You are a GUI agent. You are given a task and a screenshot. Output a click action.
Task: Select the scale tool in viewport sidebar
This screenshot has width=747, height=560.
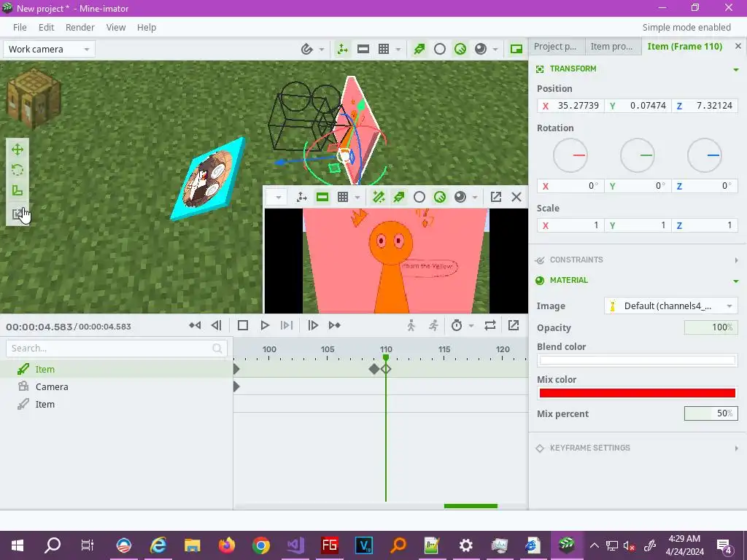click(x=18, y=190)
